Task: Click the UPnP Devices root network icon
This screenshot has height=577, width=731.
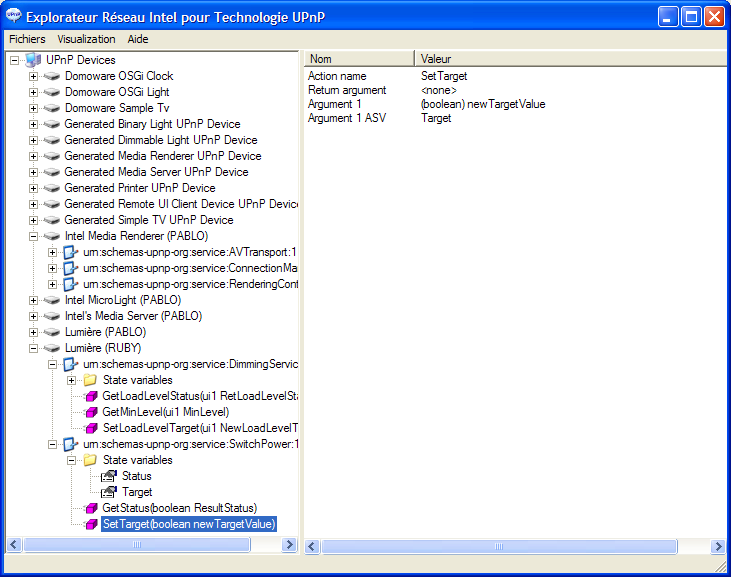Action: [x=32, y=60]
